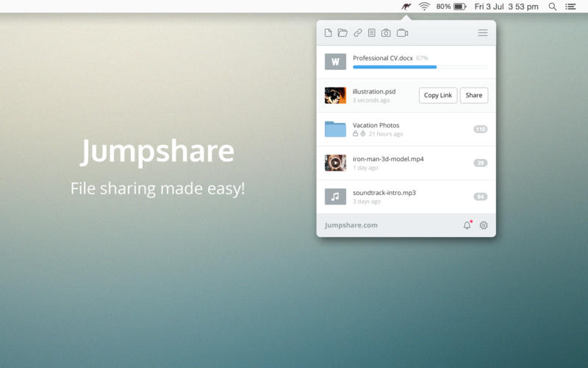Click the '3 days ago' timestamp
The image size is (588, 368).
tap(367, 202)
